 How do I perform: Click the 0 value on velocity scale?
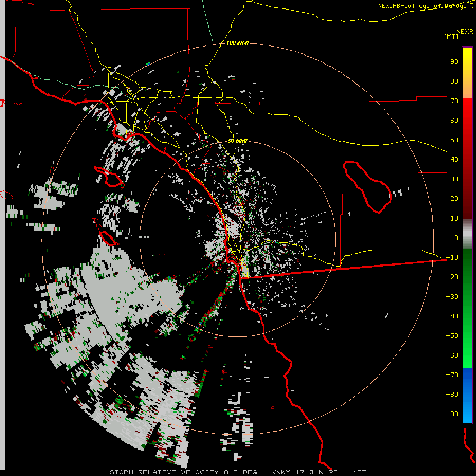pyautogui.click(x=456, y=238)
